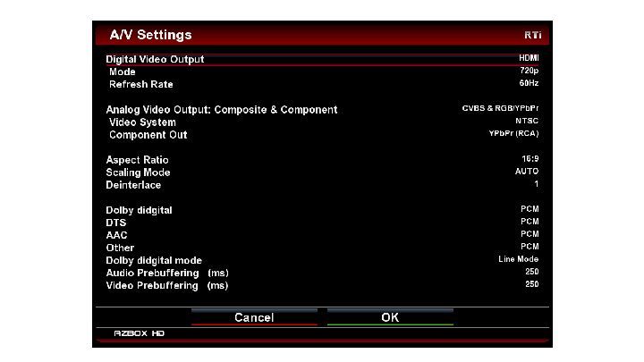
Task: Select the Other audio setting
Action: pyautogui.click(x=120, y=248)
